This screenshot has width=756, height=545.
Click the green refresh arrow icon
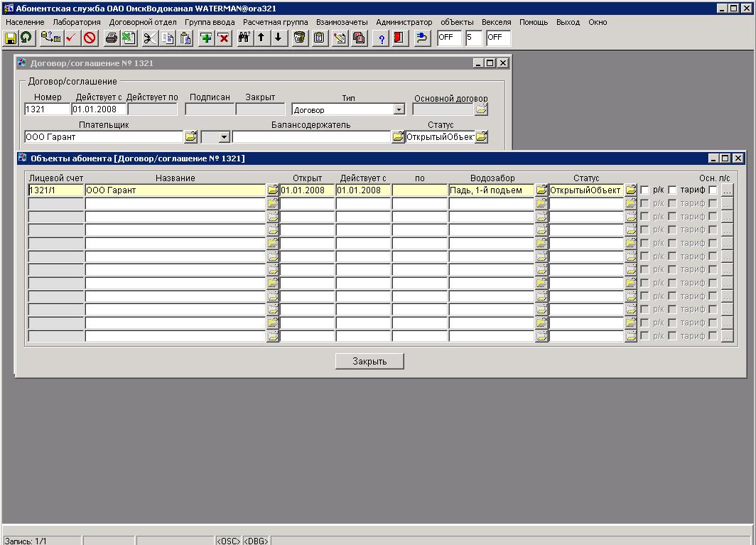click(26, 38)
